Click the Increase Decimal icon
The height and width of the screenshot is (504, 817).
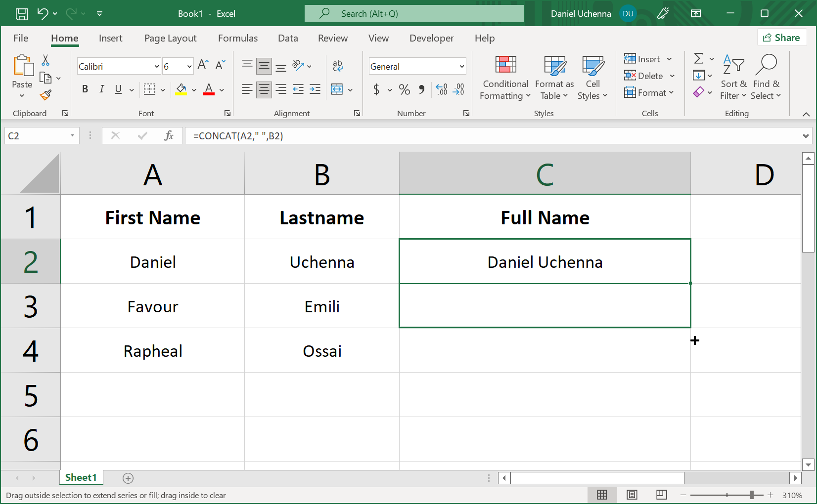(441, 89)
